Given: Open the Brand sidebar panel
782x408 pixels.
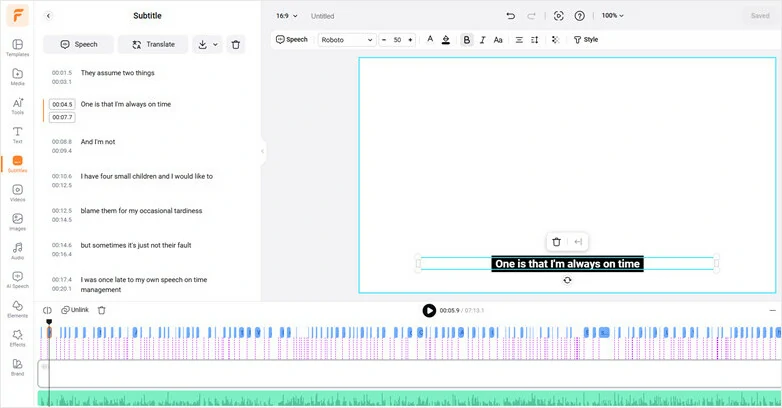Looking at the screenshot, I should (x=17, y=367).
